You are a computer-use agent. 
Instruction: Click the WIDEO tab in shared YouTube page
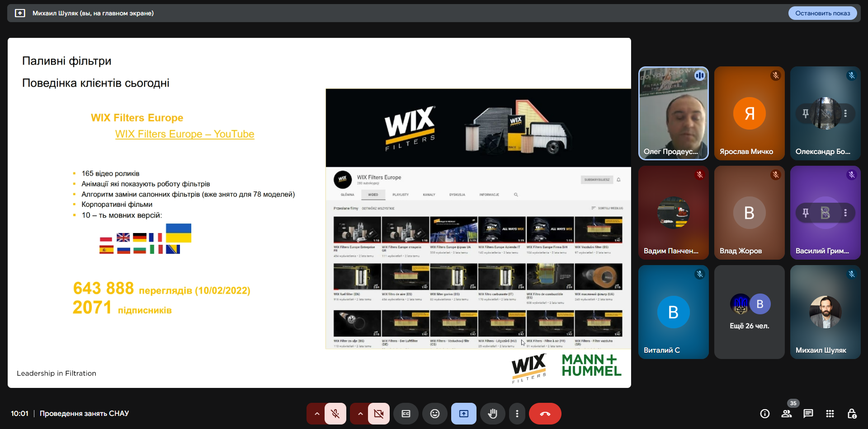373,195
